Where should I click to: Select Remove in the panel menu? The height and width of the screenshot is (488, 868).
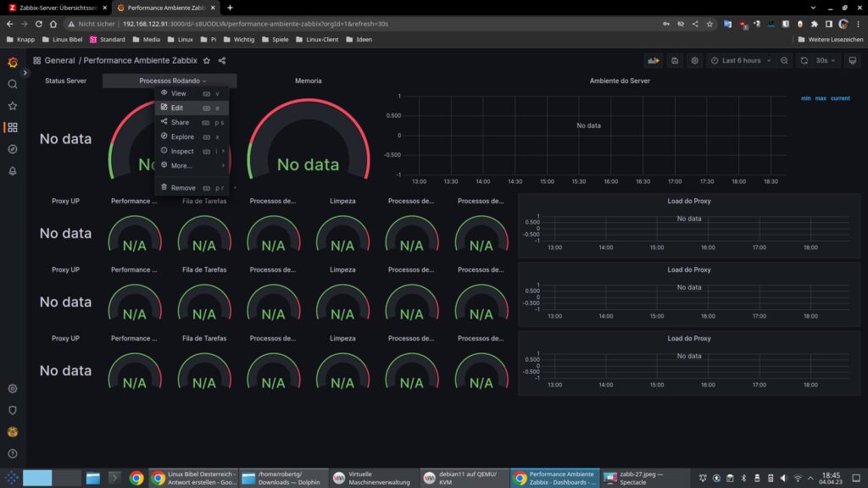coord(192,187)
